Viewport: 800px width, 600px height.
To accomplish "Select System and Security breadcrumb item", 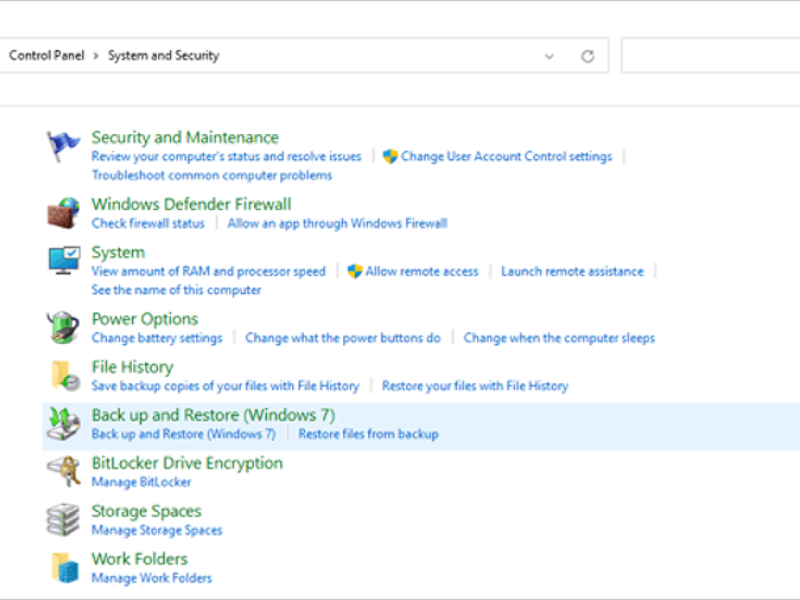I will click(163, 56).
